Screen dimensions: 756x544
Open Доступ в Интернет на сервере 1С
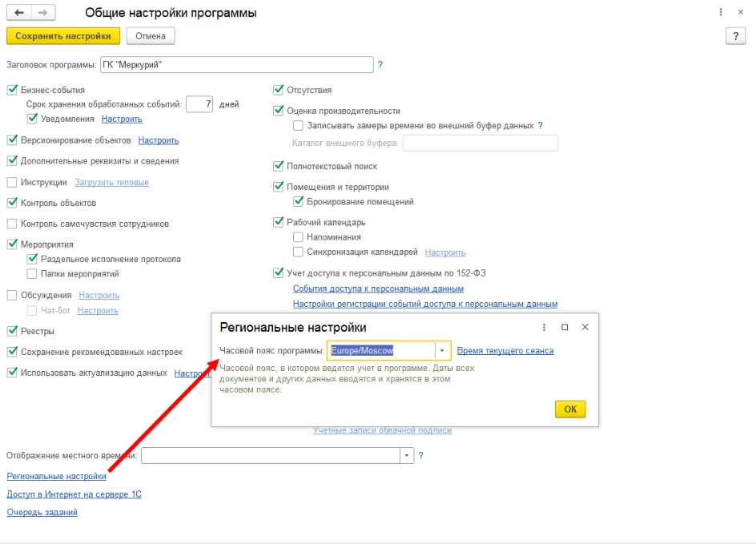point(74,494)
